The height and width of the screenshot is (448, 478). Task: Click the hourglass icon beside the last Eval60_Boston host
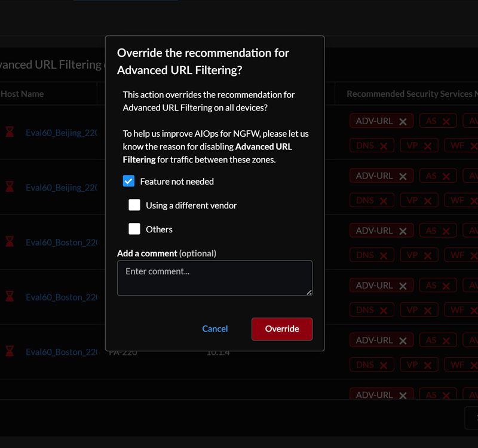(x=10, y=352)
